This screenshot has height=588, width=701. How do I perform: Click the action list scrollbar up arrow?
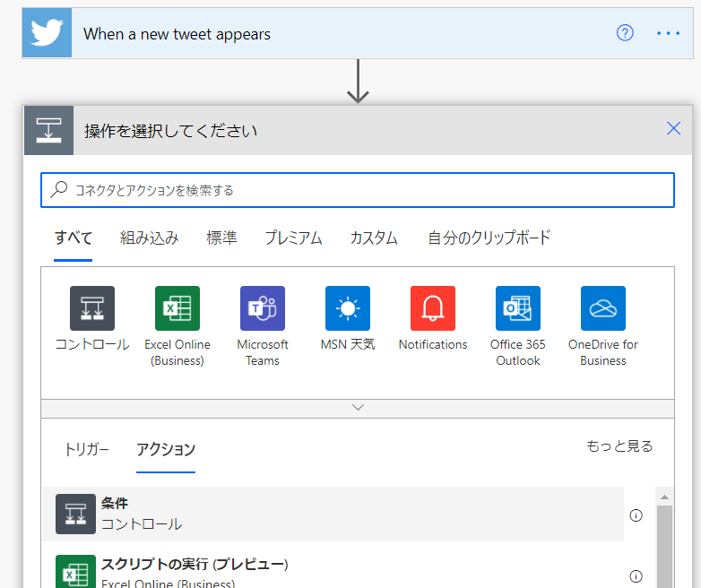(x=665, y=497)
